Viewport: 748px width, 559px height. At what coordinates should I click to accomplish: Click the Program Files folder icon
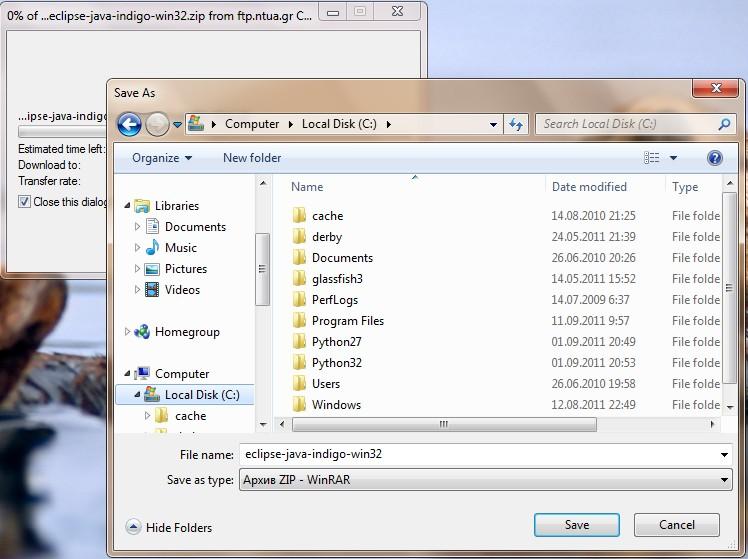(x=299, y=321)
